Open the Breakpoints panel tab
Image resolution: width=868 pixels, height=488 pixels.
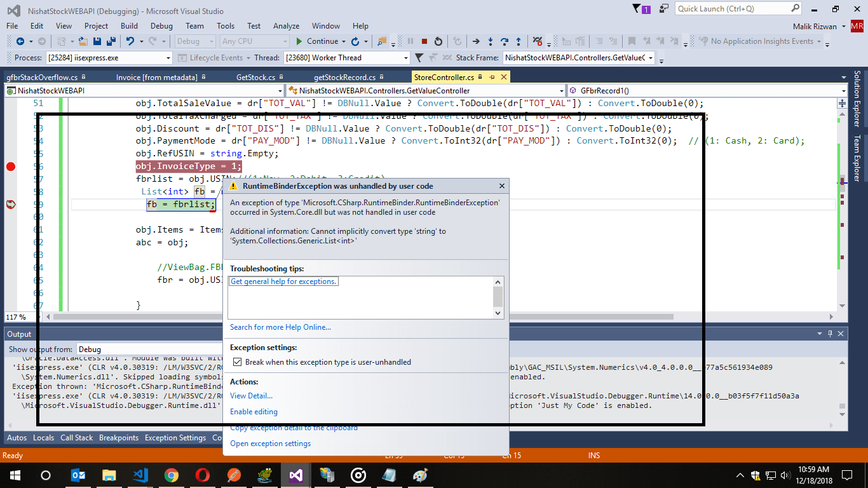pyautogui.click(x=119, y=438)
